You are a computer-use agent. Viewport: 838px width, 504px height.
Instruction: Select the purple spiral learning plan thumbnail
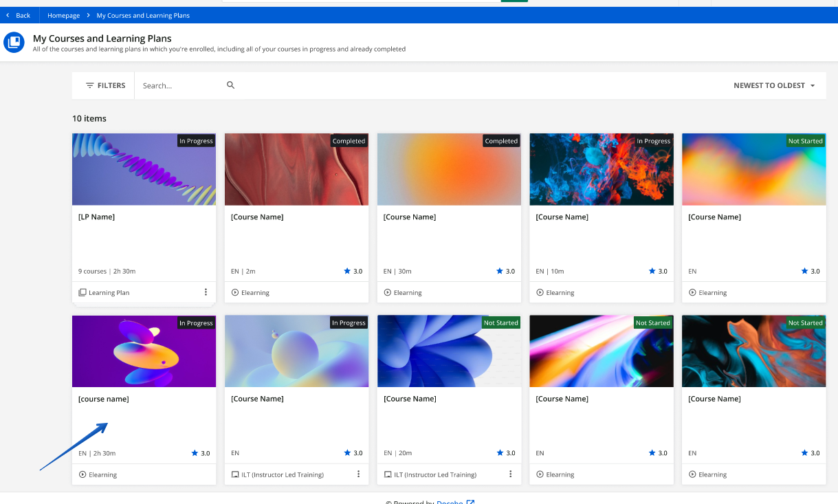coord(144,169)
